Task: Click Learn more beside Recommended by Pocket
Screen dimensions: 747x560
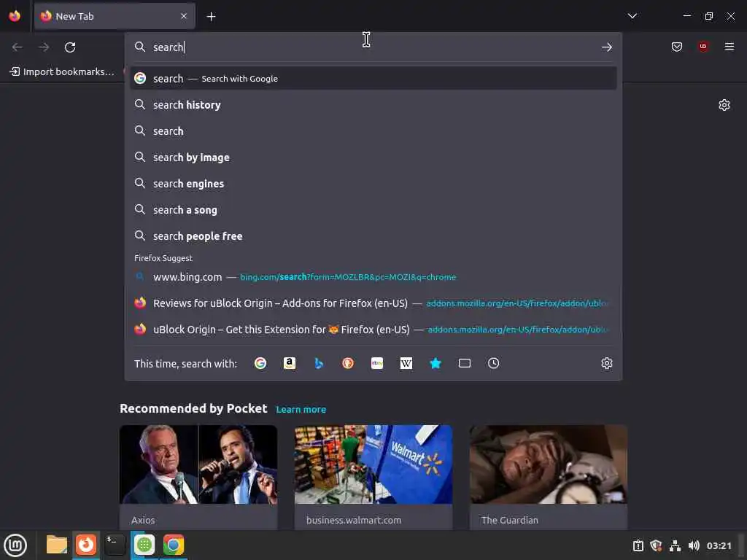Action: click(x=301, y=410)
